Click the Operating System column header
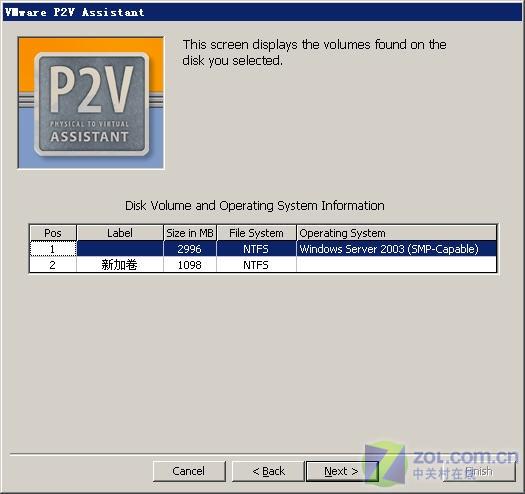The image size is (525, 494). coord(396,233)
